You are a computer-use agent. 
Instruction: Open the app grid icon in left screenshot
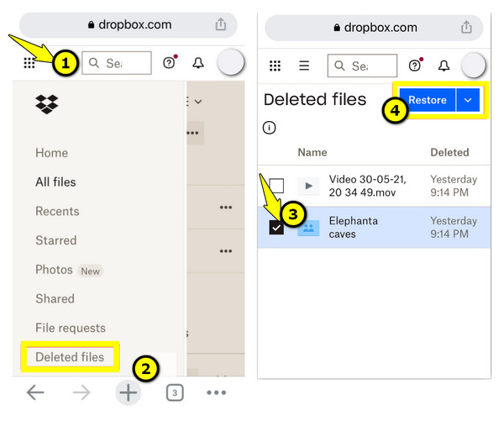[x=29, y=63]
